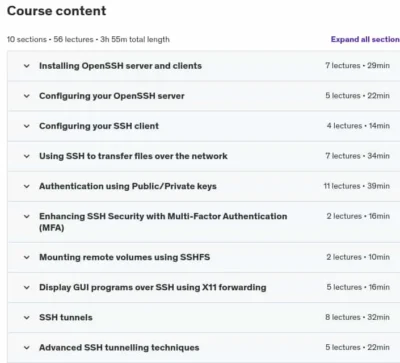Expand the Configuring your OpenSSH server chevron
400x363 pixels.
coord(27,96)
